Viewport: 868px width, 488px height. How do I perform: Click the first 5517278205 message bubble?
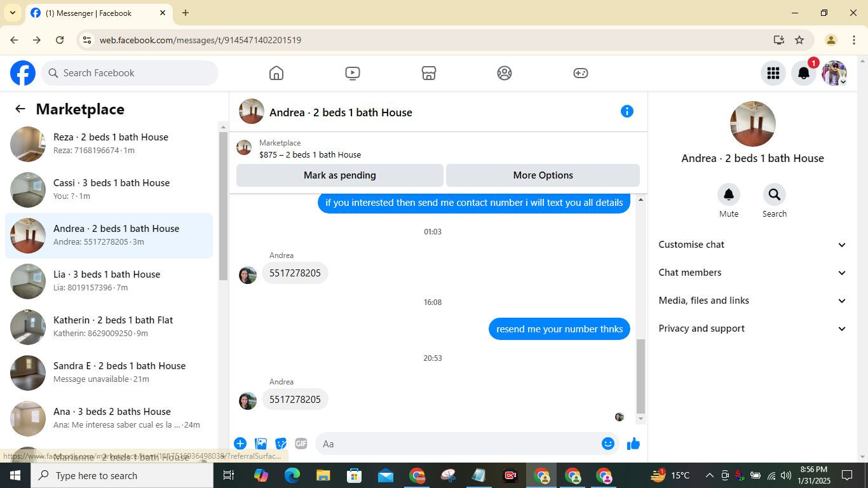point(295,273)
